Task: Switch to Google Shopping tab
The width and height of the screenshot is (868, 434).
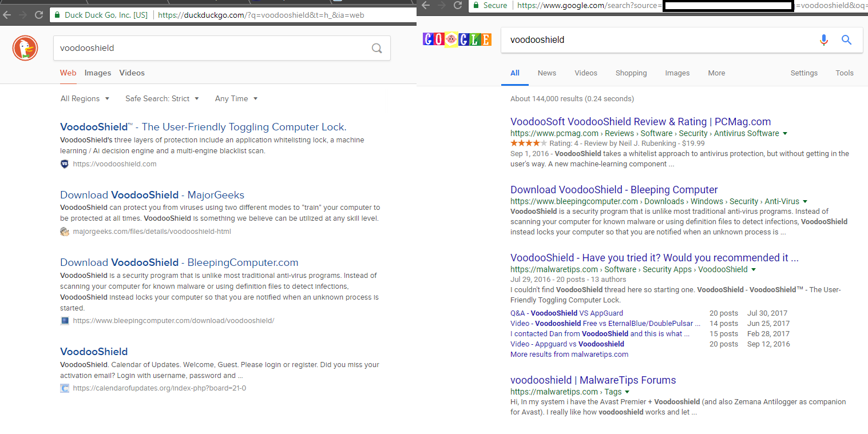Action: click(x=631, y=73)
